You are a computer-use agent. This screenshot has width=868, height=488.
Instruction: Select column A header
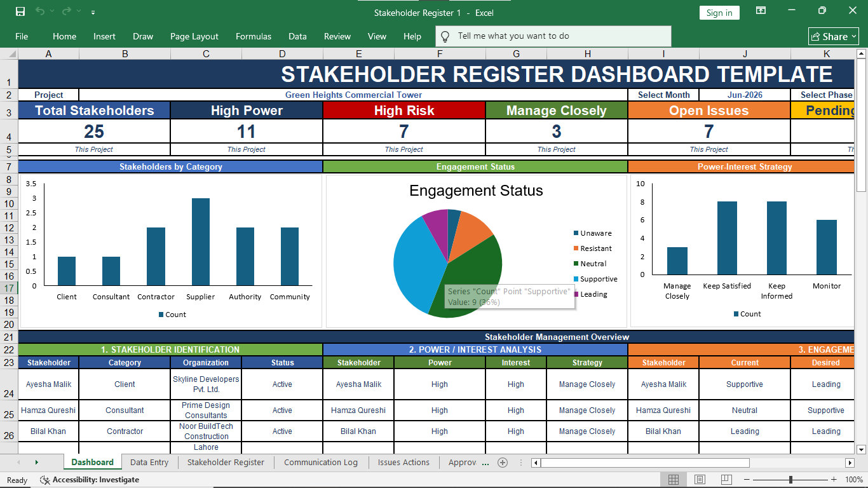tap(49, 54)
